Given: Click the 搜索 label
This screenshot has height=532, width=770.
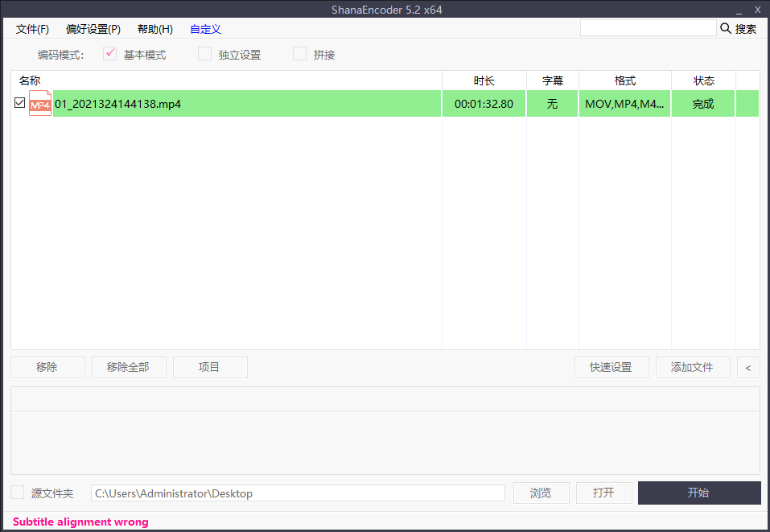Looking at the screenshot, I should [x=745, y=29].
